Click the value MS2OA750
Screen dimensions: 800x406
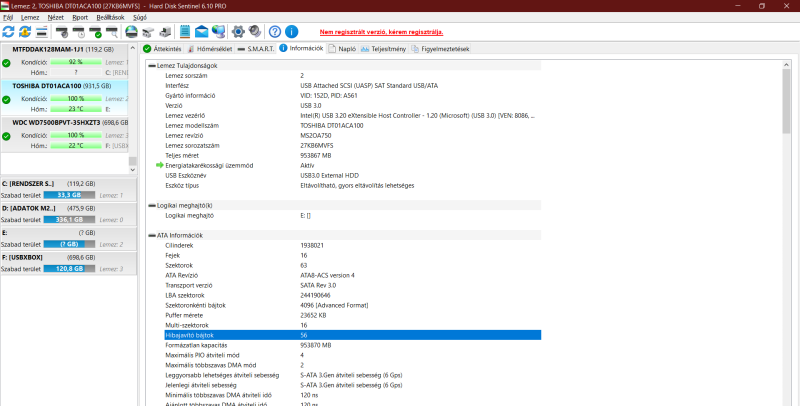pyautogui.click(x=316, y=136)
